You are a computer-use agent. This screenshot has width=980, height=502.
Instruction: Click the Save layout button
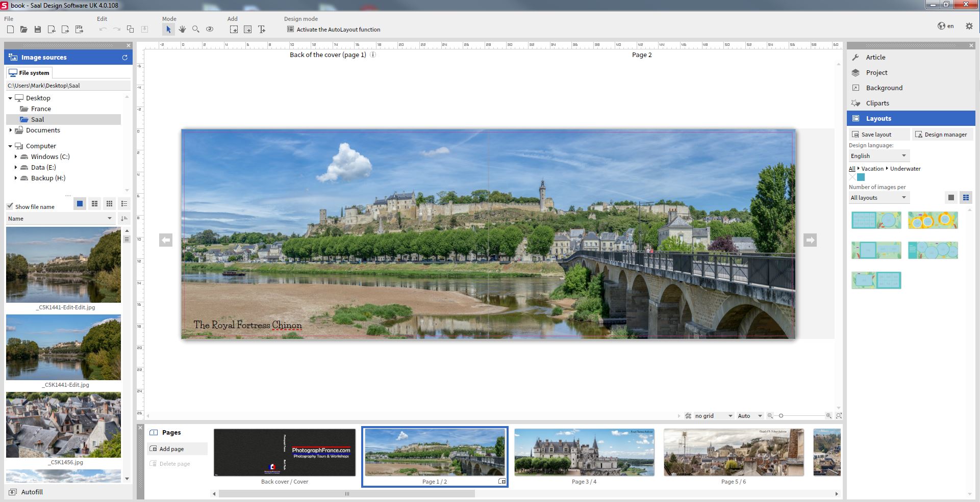click(x=880, y=135)
